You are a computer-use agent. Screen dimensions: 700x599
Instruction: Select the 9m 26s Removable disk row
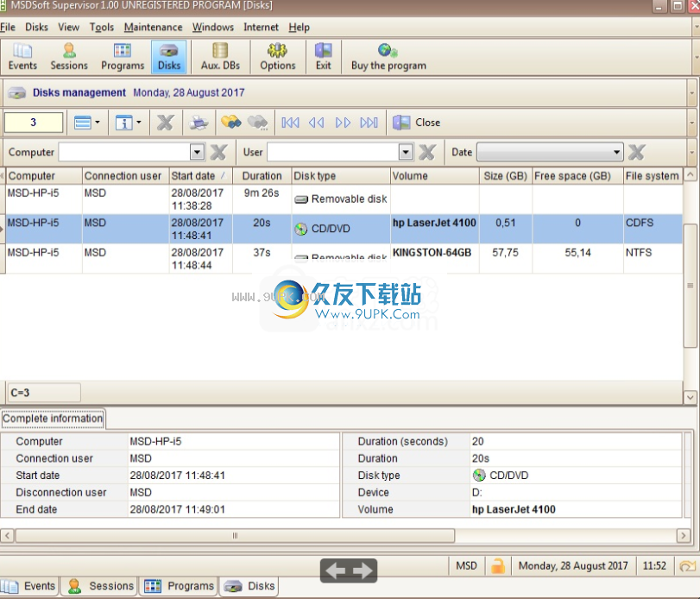[344, 199]
